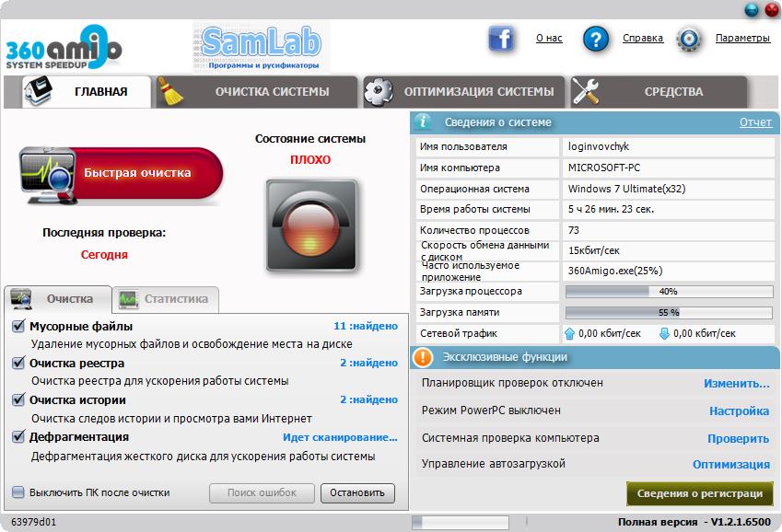
Task: Click the Статистика tab chart icon
Action: coord(129,299)
